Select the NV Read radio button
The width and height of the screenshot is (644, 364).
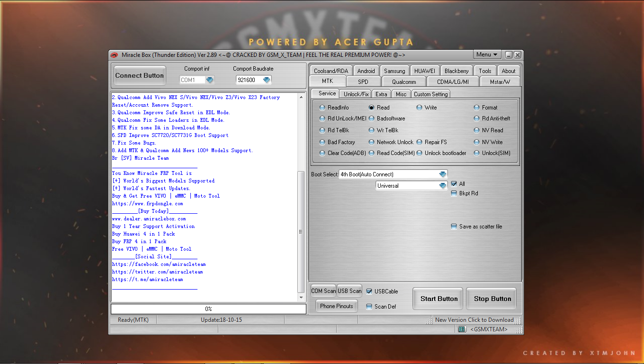pos(477,130)
